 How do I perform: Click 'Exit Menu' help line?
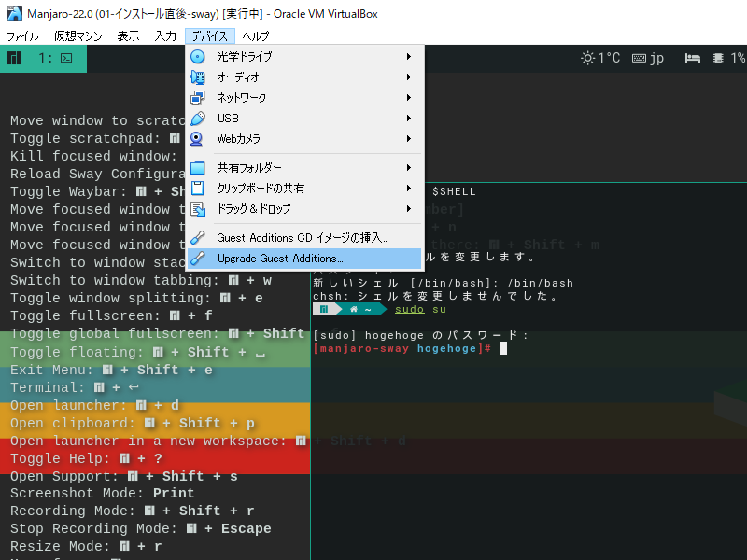pyautogui.click(x=111, y=370)
